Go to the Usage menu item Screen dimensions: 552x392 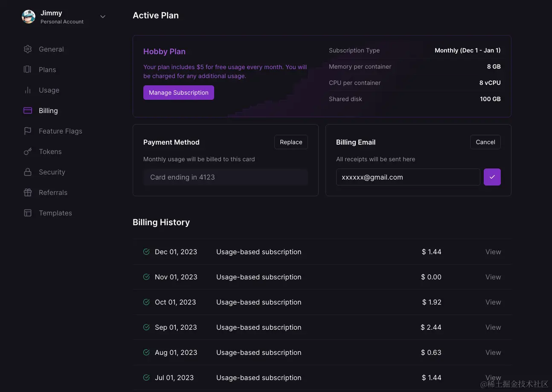tap(49, 90)
